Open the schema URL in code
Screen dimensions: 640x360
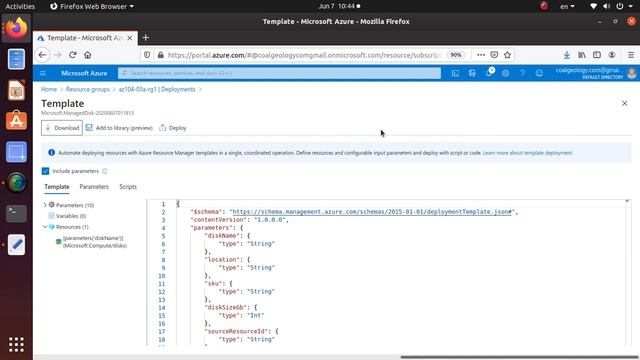pyautogui.click(x=372, y=211)
